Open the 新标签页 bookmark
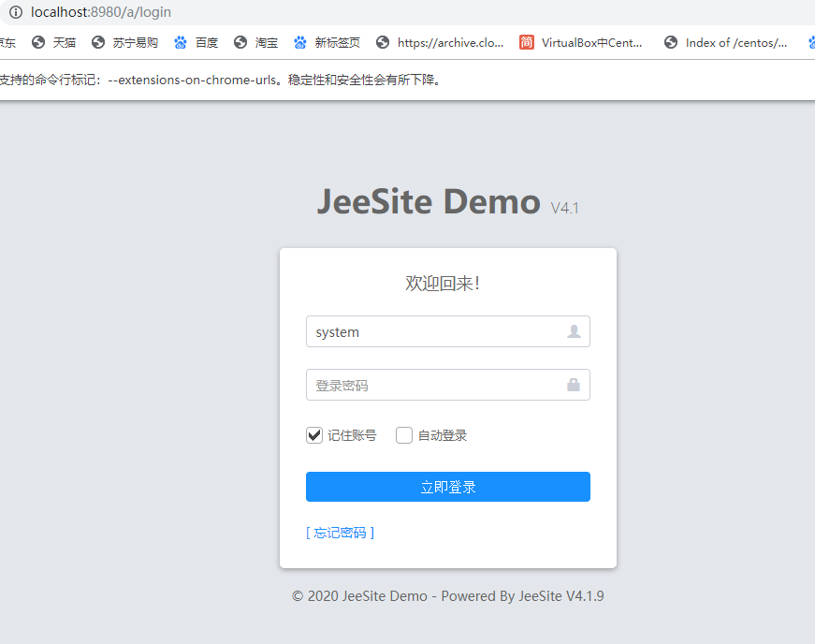 (327, 43)
